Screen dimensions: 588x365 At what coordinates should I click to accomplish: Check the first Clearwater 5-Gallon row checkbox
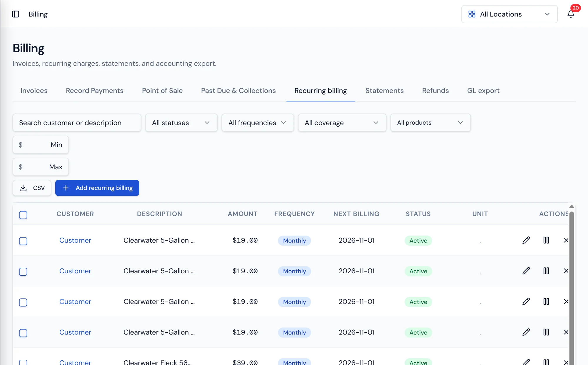click(23, 241)
